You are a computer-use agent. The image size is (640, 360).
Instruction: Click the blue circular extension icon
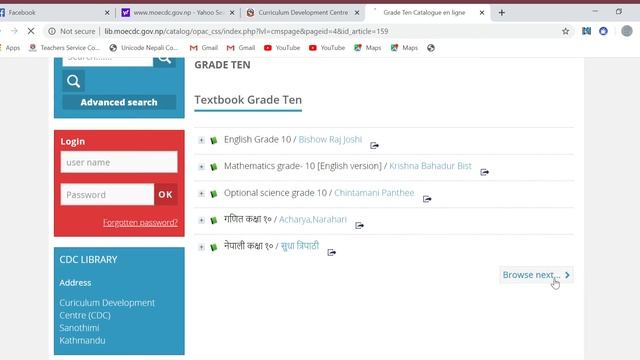(603, 31)
